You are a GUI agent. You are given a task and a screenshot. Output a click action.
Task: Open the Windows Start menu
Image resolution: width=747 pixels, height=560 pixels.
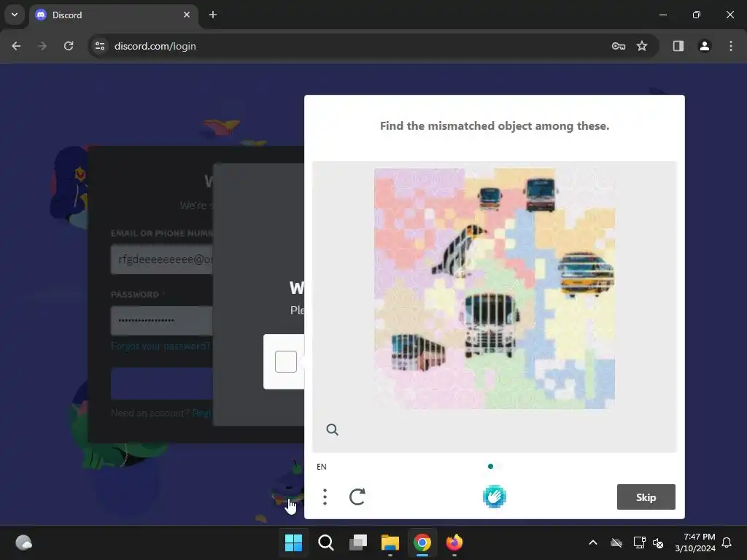click(x=293, y=542)
